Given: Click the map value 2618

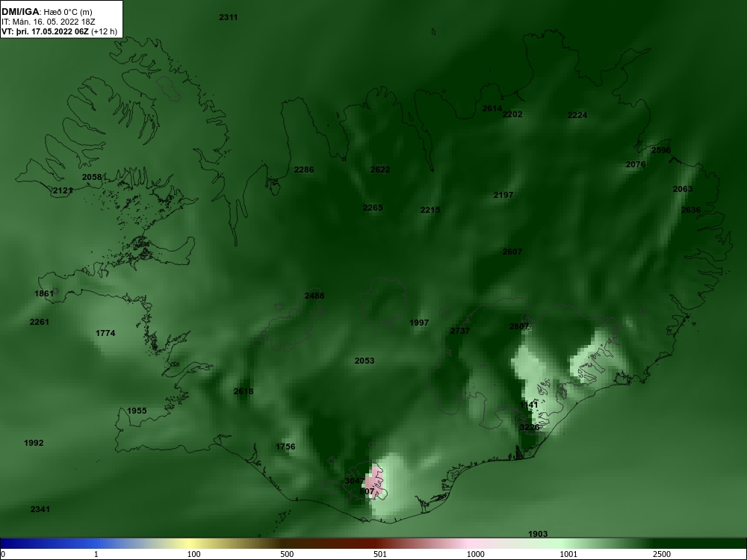Looking at the screenshot, I should pyautogui.click(x=244, y=391).
